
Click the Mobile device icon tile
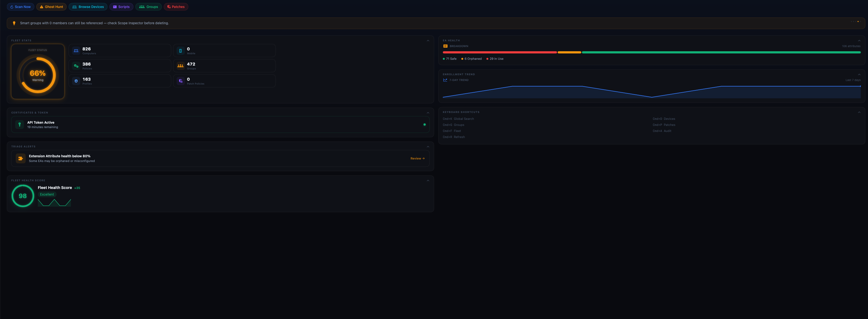coord(180,51)
